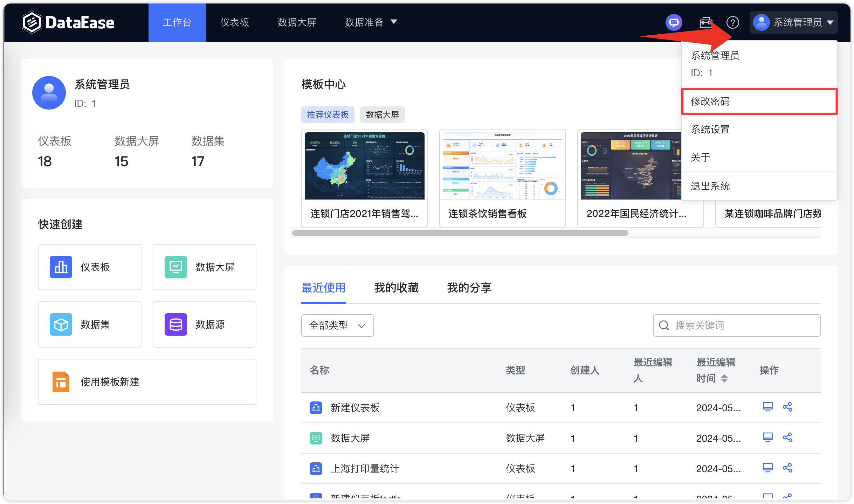Switch to the 我的收藏 tab
Viewport: 854px width, 504px height.
396,288
